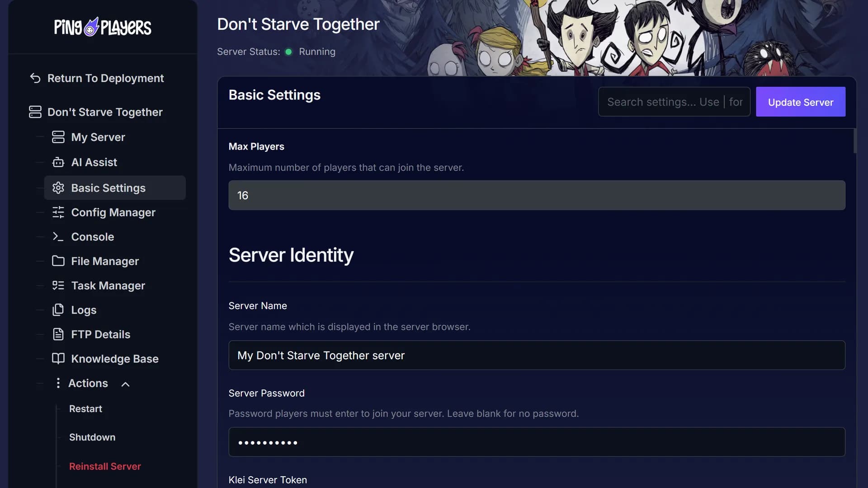The height and width of the screenshot is (488, 868).
Task: Open the Knowledge Base
Action: click(114, 359)
